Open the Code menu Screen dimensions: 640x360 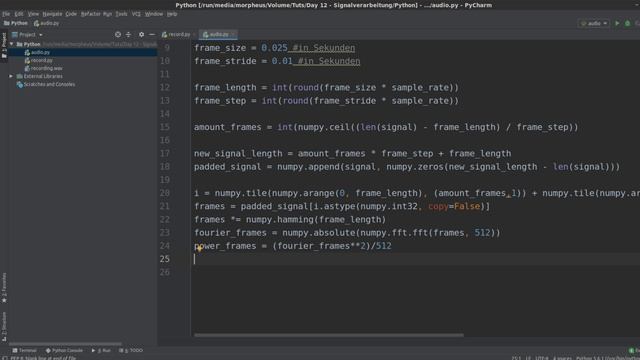[71, 14]
